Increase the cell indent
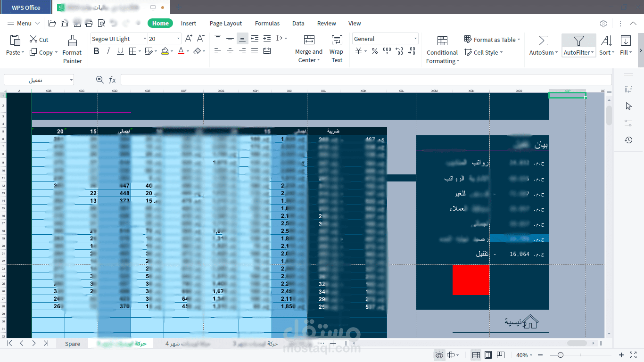The height and width of the screenshot is (362, 644). [267, 38]
